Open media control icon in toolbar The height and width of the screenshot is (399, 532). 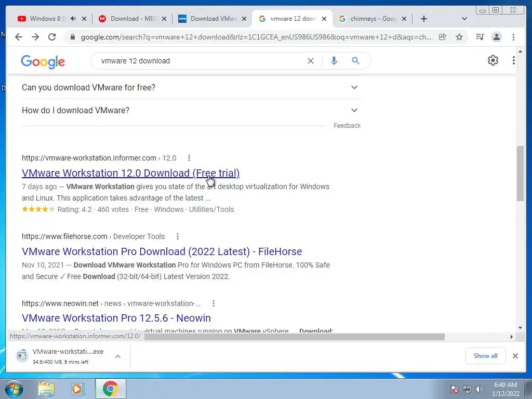480,37
